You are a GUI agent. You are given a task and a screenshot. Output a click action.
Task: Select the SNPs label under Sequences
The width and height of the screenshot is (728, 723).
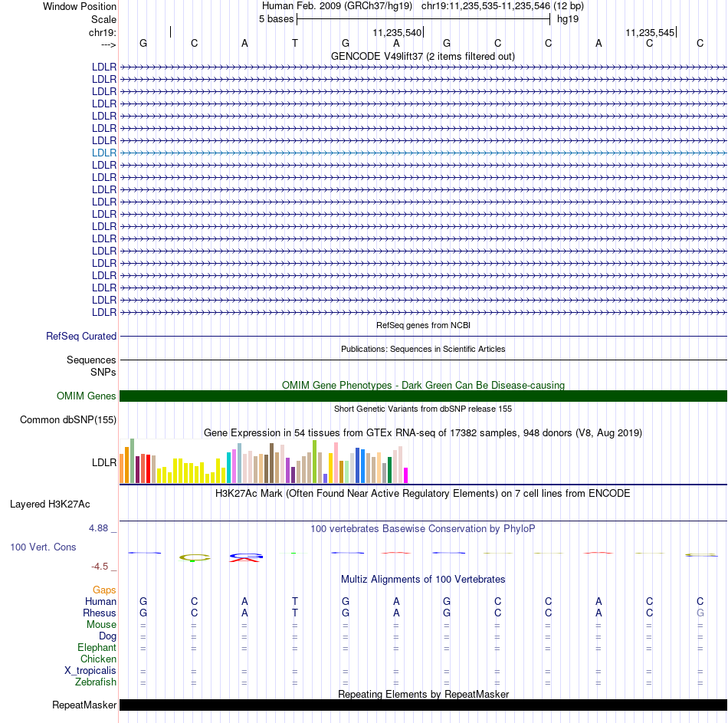[x=103, y=372]
